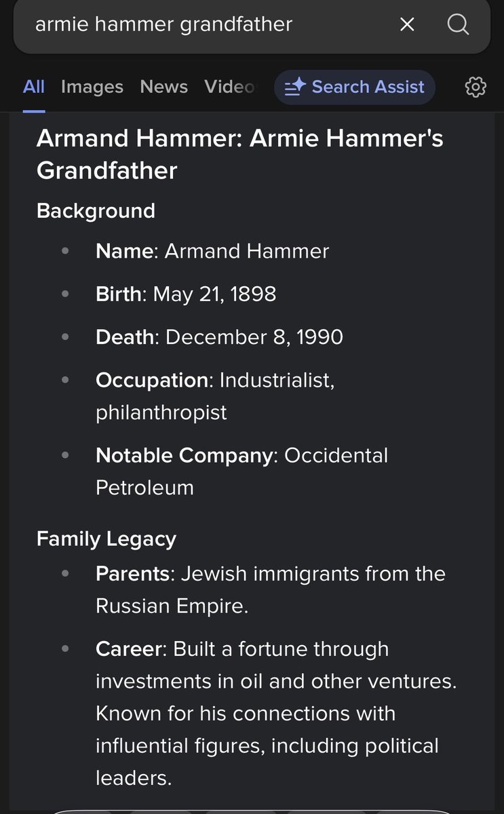Select the Background section heading
The height and width of the screenshot is (814, 504).
pyautogui.click(x=96, y=211)
